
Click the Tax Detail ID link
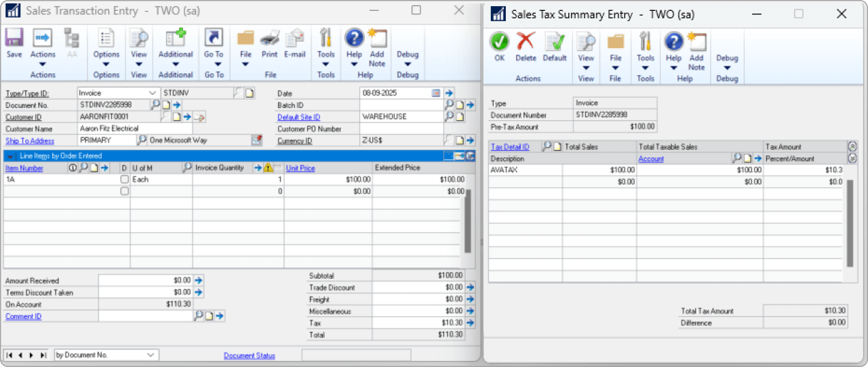point(510,147)
